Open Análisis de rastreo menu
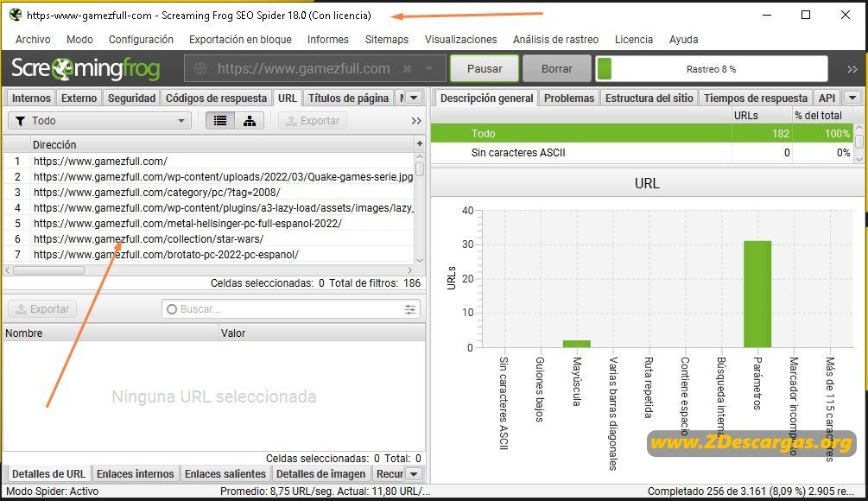 [555, 40]
